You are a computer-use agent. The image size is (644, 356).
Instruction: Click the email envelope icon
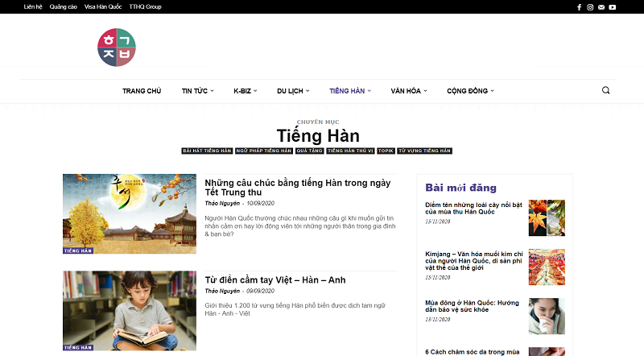point(601,6)
